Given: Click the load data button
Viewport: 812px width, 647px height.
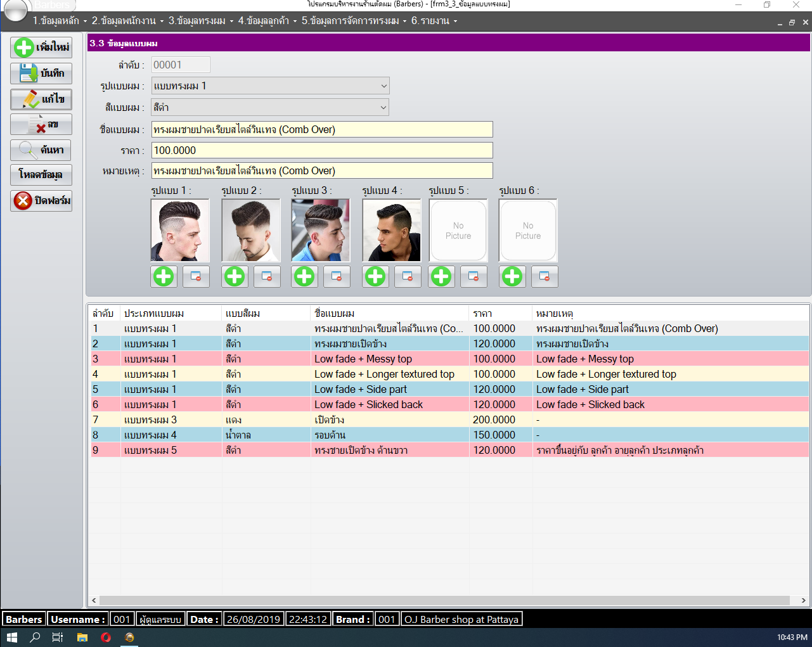Looking at the screenshot, I should coord(41,175).
